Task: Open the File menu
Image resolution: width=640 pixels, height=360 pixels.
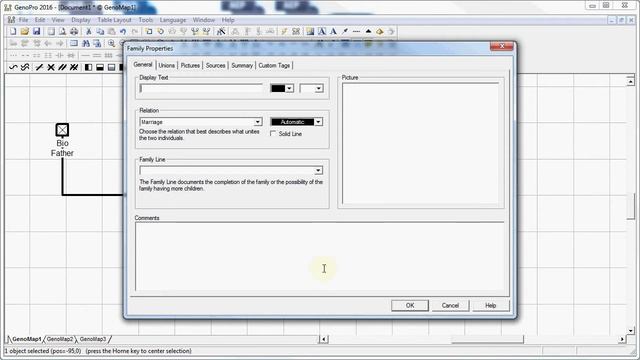Action: tap(24, 20)
